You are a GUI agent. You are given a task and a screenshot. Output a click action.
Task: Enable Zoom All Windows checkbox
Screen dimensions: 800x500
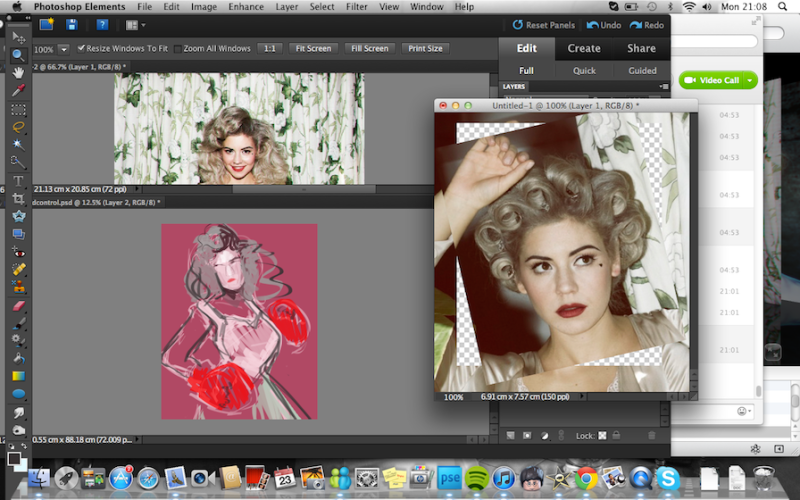pyautogui.click(x=178, y=48)
